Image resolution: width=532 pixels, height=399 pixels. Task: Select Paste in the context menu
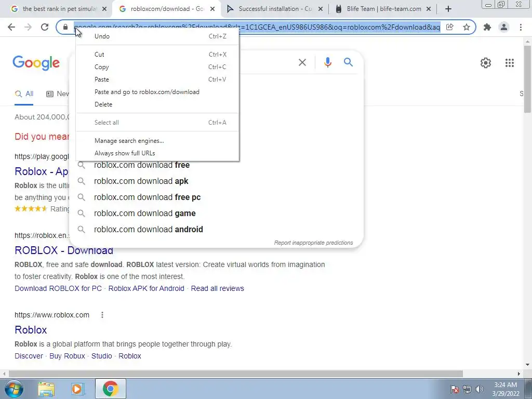157,79
